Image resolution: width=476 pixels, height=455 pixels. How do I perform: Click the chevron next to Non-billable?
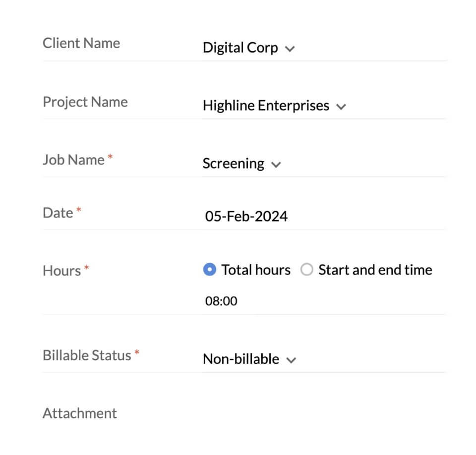292,360
